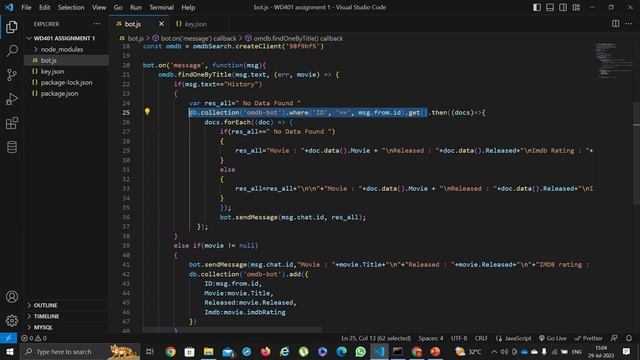Open the Go menu

point(118,7)
